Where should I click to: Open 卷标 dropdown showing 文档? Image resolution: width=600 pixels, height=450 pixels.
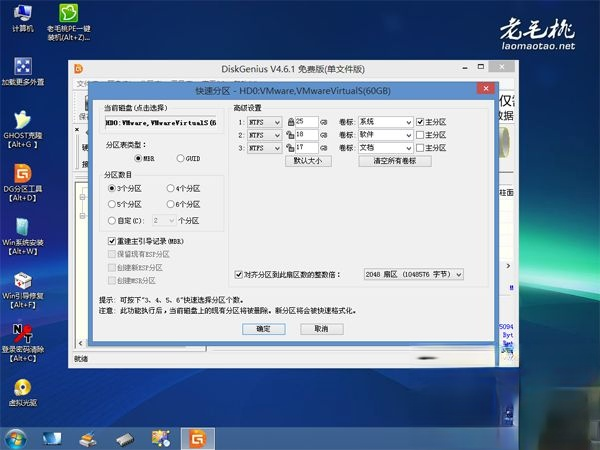pos(386,148)
